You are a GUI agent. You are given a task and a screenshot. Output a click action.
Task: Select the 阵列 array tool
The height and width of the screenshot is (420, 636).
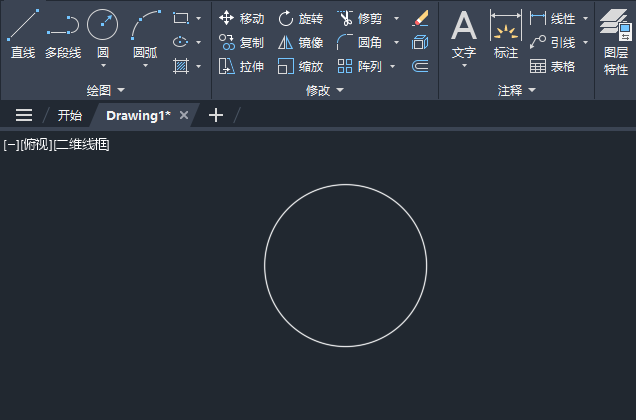[360, 66]
